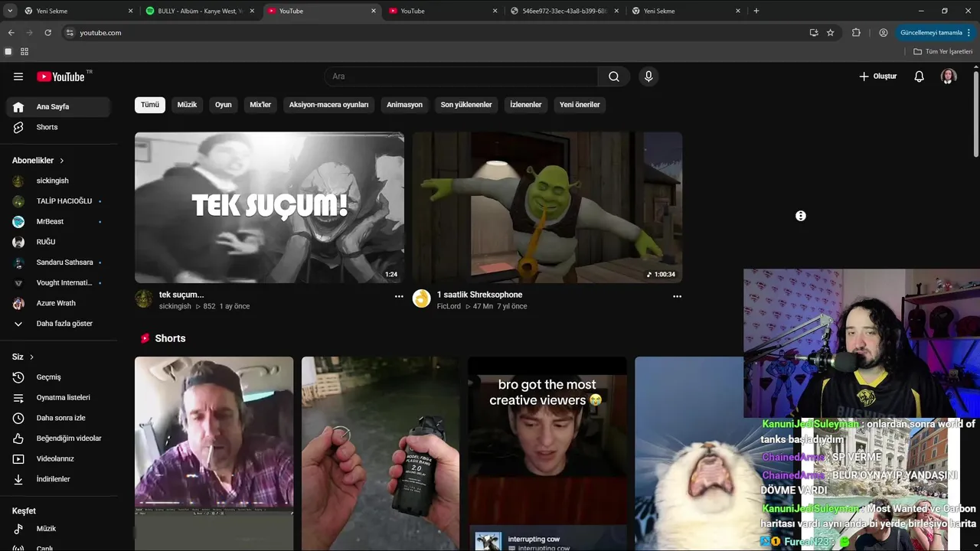Open Müzik under Keşfet
Screen dimensions: 980x551
click(x=58, y=529)
